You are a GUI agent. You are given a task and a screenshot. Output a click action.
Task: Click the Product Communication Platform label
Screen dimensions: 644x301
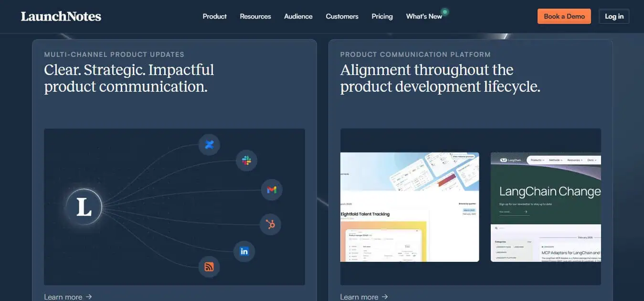[x=415, y=54]
